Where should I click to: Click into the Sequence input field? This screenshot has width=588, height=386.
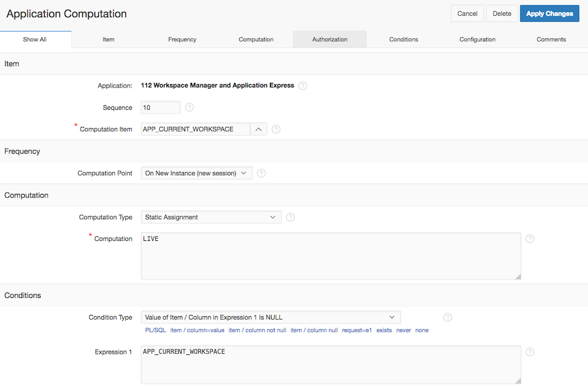161,108
